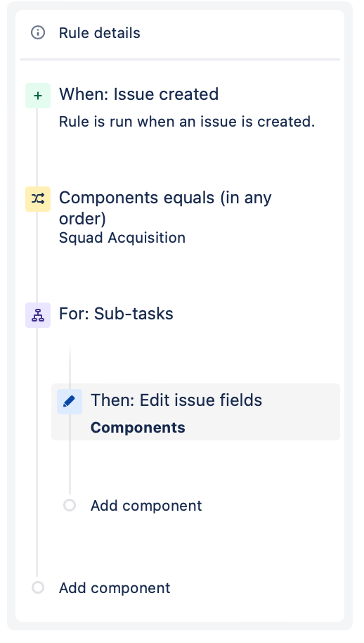
Task: Add component at the end of rule
Action: (115, 588)
